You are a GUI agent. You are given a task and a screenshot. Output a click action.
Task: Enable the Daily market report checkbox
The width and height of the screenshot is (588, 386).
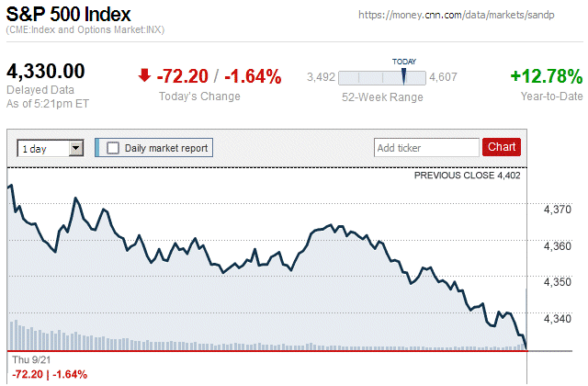point(114,147)
